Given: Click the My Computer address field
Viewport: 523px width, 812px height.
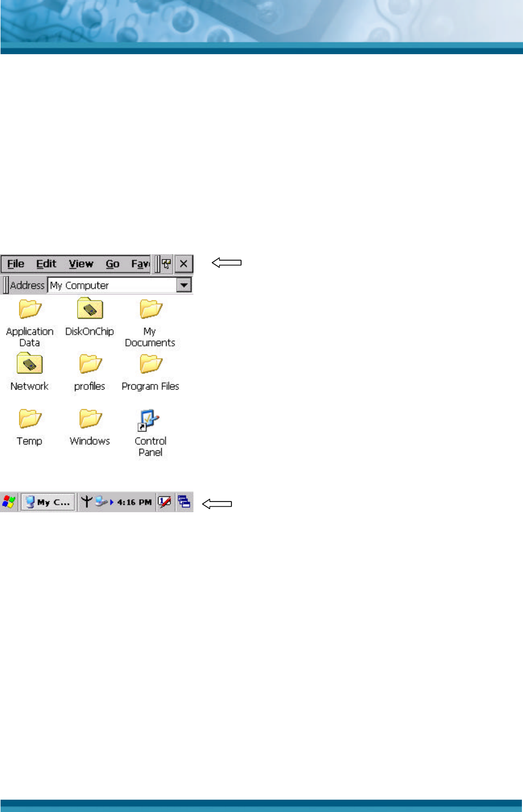Looking at the screenshot, I should coord(113,285).
